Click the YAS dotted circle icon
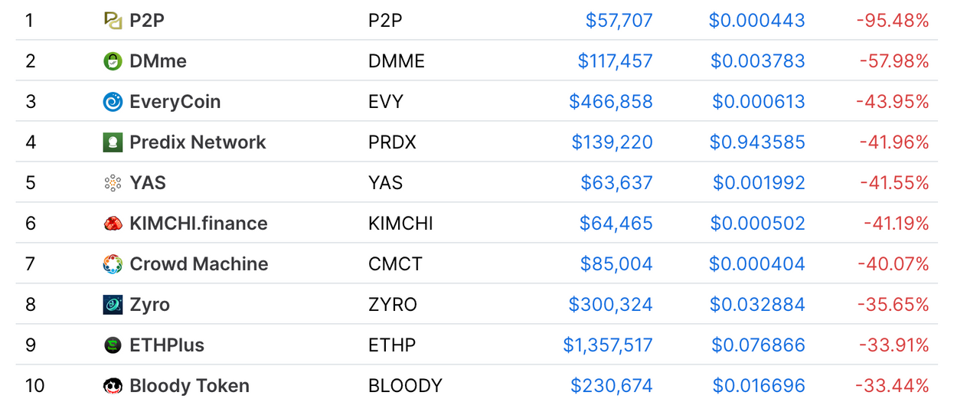980x402 pixels. click(113, 183)
